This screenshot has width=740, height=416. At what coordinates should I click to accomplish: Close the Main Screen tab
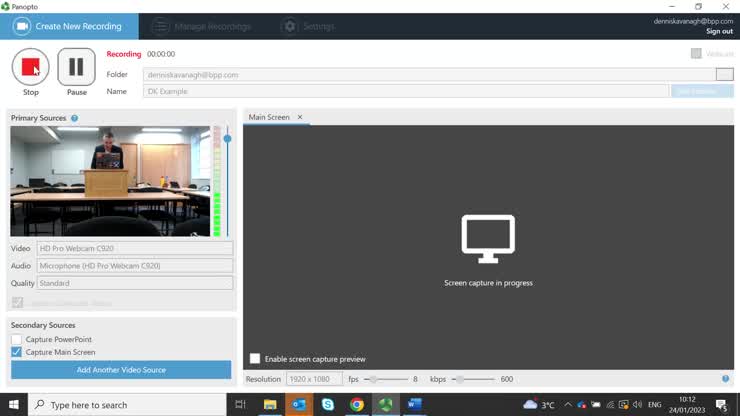pos(299,117)
